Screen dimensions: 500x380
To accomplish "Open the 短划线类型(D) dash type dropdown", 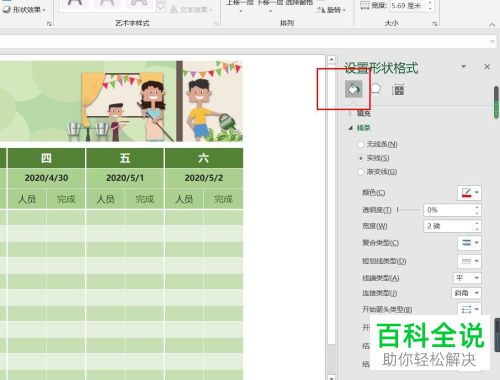I will 469,261.
